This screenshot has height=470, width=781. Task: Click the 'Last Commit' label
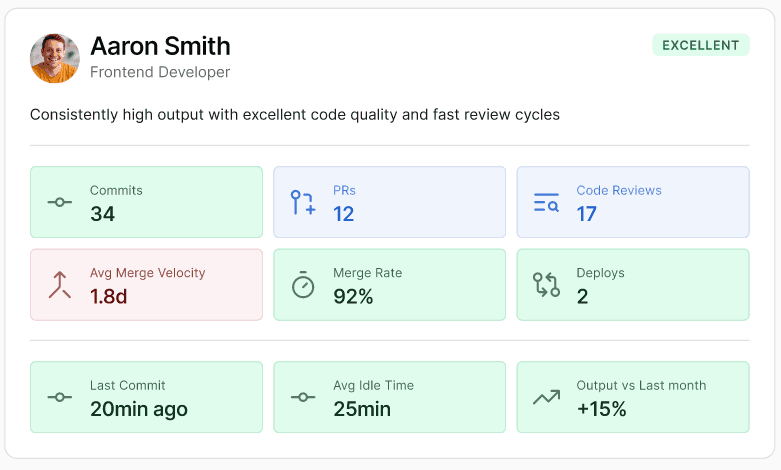click(128, 385)
